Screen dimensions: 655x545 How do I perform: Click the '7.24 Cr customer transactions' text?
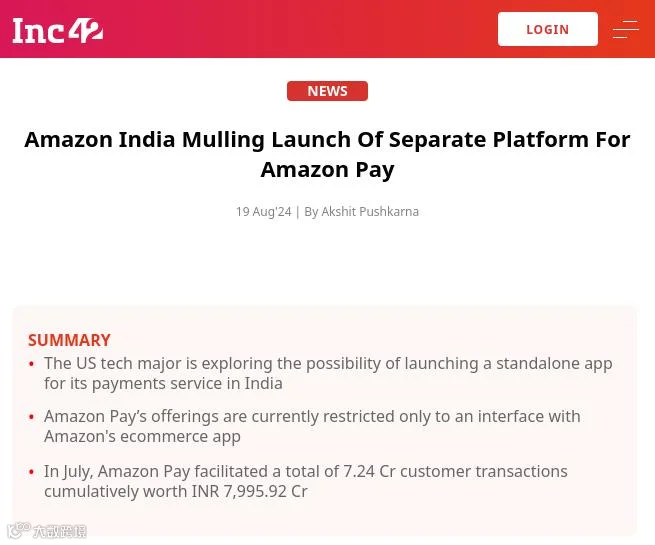pyautogui.click(x=455, y=471)
